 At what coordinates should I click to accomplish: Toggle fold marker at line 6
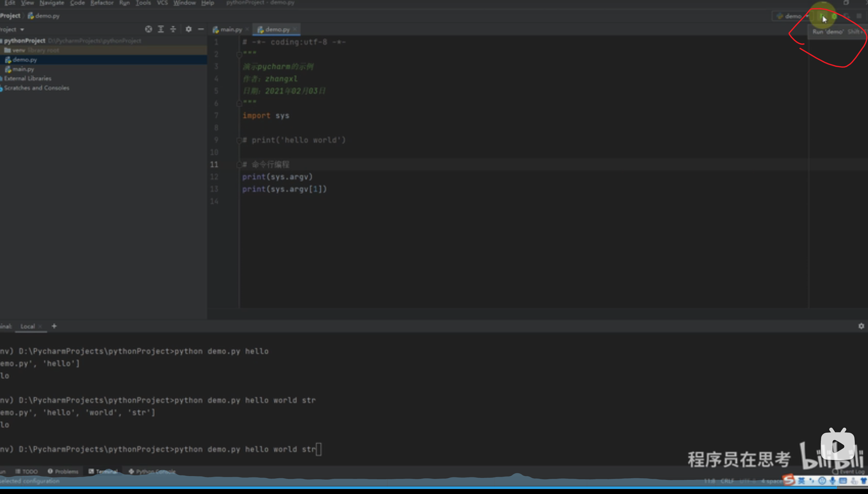click(239, 103)
